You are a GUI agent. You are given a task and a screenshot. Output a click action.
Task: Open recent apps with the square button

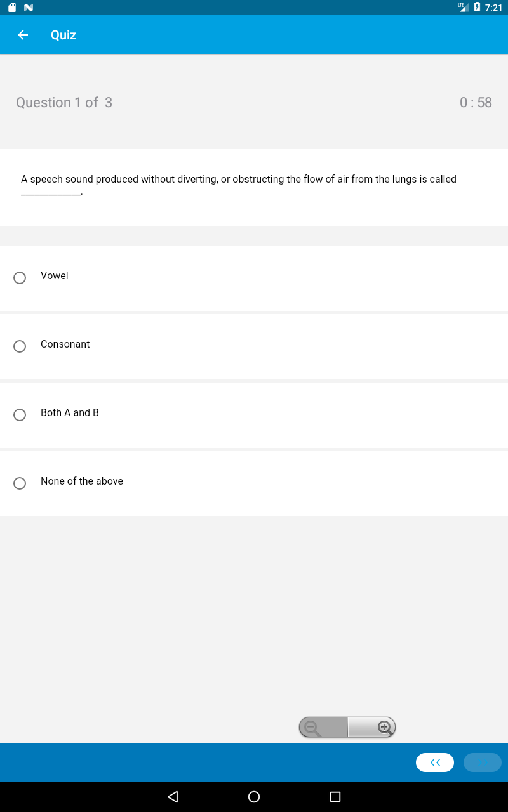[335, 796]
